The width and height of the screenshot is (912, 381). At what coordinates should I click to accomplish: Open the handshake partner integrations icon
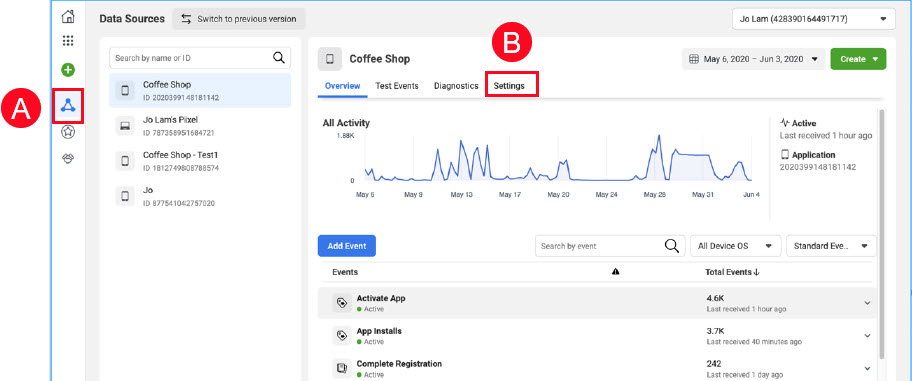click(68, 159)
